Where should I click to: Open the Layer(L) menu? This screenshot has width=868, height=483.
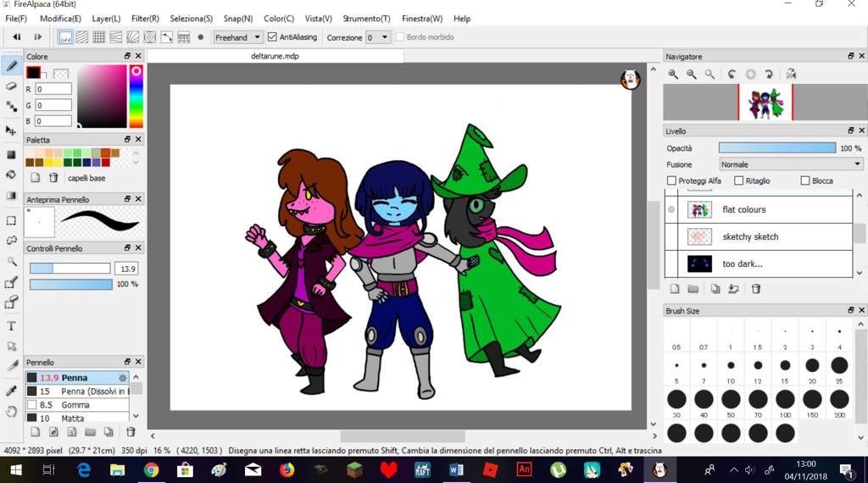pos(106,19)
